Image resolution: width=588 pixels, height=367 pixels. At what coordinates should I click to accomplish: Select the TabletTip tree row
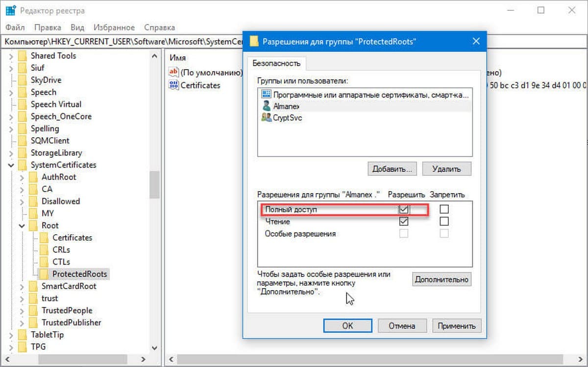tap(47, 335)
